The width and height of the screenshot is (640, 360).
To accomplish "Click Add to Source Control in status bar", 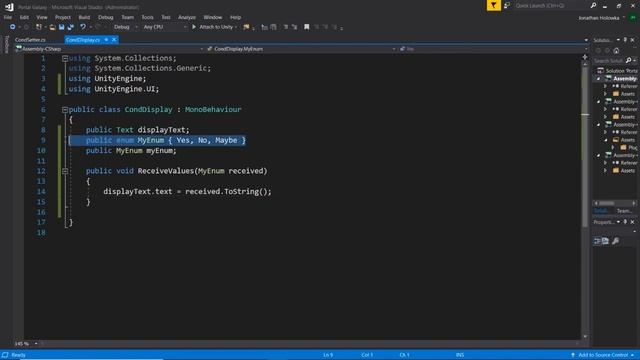I will pyautogui.click(x=603, y=355).
